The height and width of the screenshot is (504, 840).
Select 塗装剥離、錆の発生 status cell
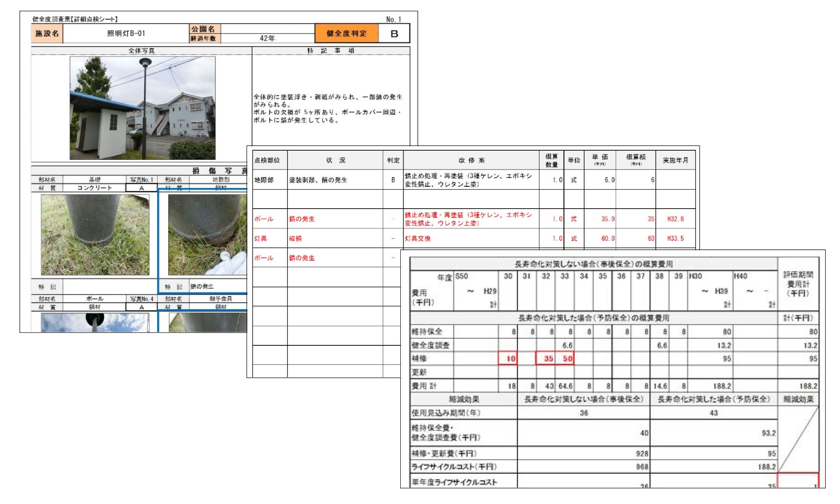335,180
